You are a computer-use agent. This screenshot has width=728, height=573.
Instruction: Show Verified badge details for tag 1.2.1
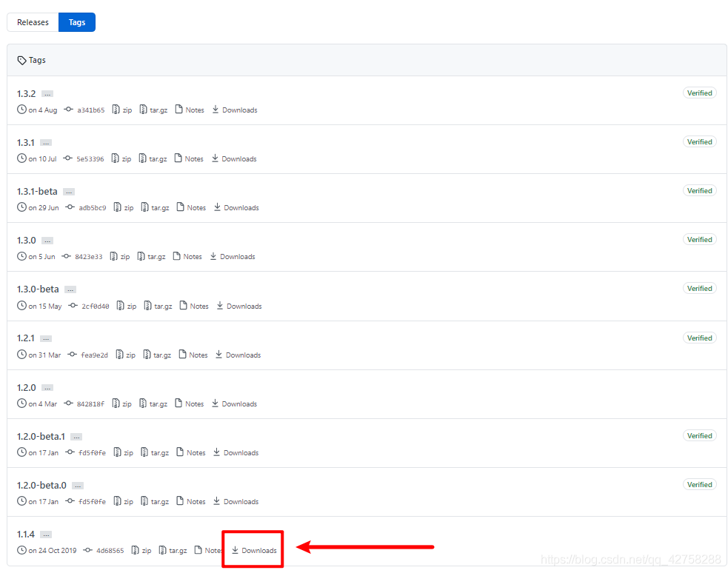click(x=700, y=338)
